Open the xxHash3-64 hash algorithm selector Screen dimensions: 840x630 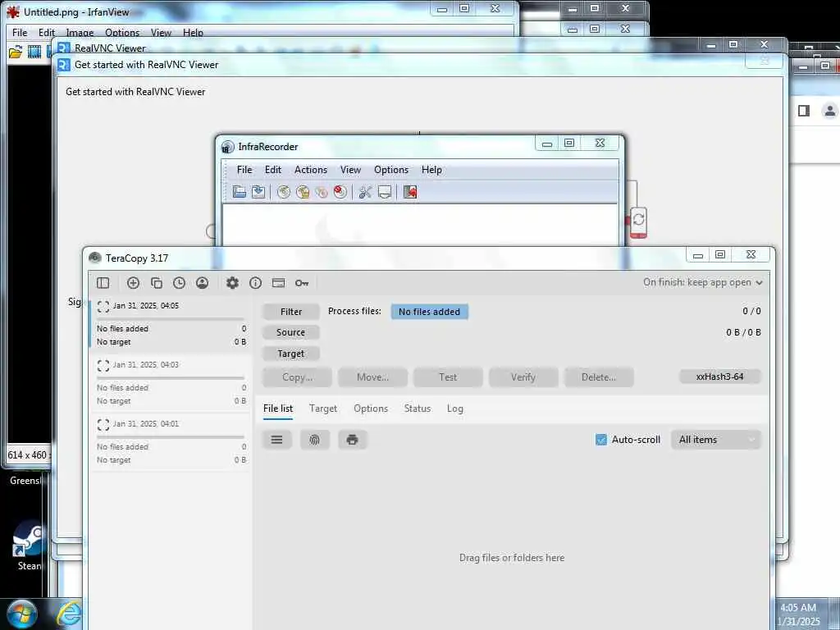pos(720,377)
